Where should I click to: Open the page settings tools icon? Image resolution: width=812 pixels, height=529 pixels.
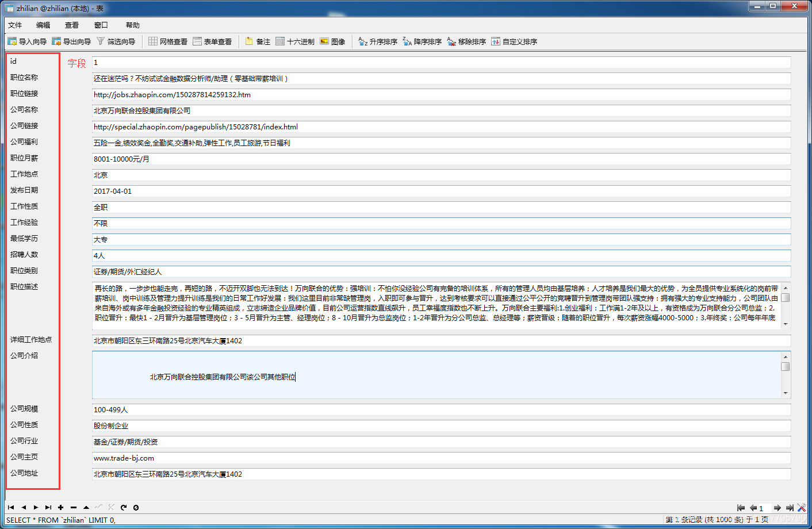[802, 508]
